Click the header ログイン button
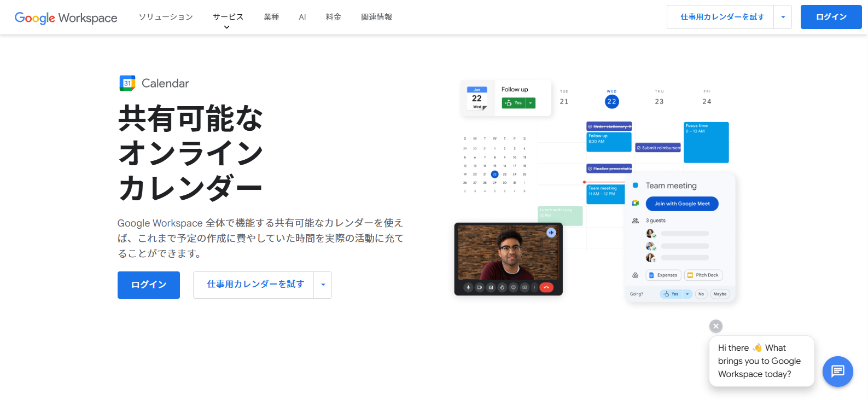 [x=831, y=17]
